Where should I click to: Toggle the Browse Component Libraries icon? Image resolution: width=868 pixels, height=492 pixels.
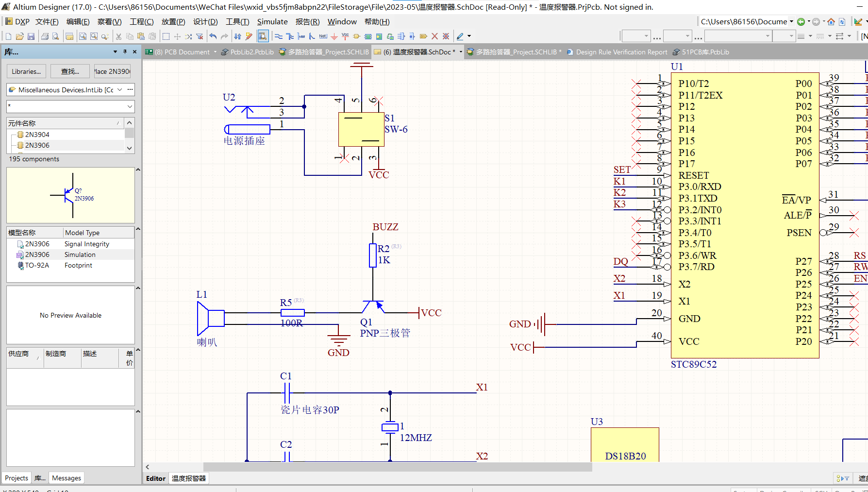coord(263,36)
